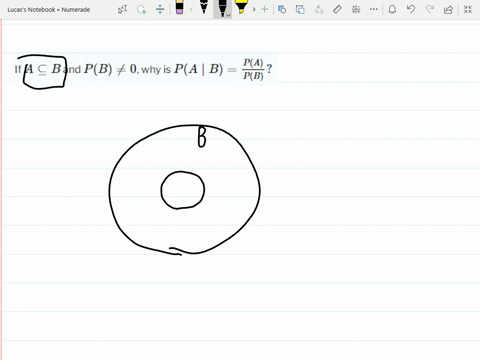
Task: Select the first black pen
Action: [204, 7]
